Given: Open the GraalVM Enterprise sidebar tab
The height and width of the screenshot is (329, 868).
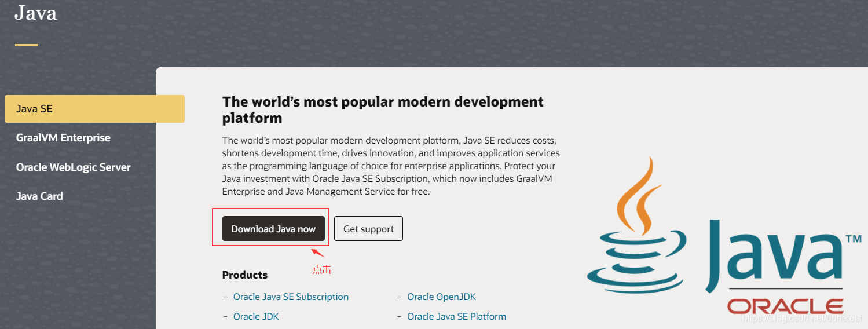Looking at the screenshot, I should click(x=63, y=138).
